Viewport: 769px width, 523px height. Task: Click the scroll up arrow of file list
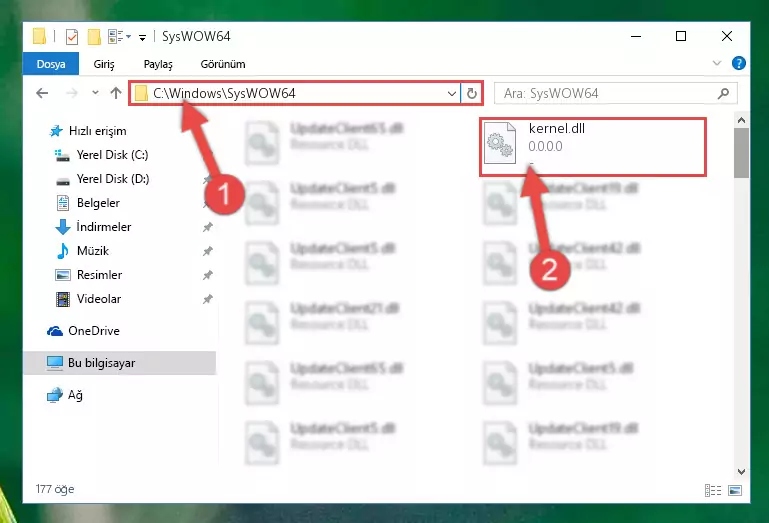click(x=741, y=120)
